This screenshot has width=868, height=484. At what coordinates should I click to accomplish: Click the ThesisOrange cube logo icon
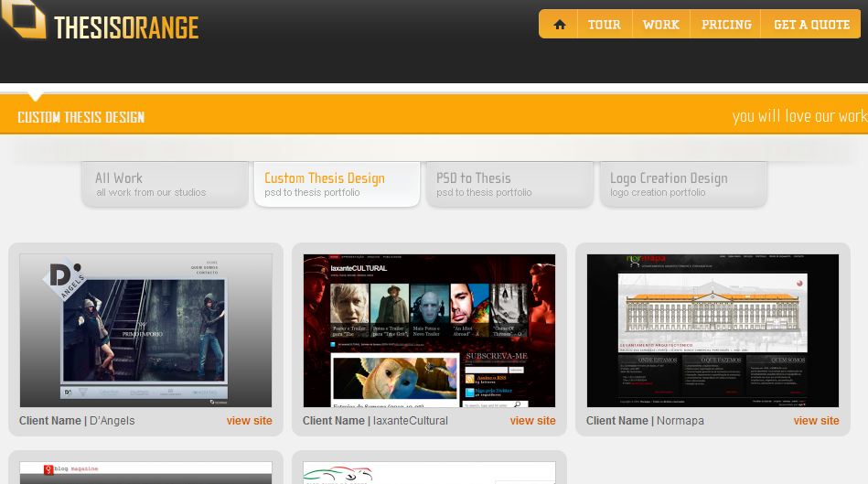pos(23,18)
